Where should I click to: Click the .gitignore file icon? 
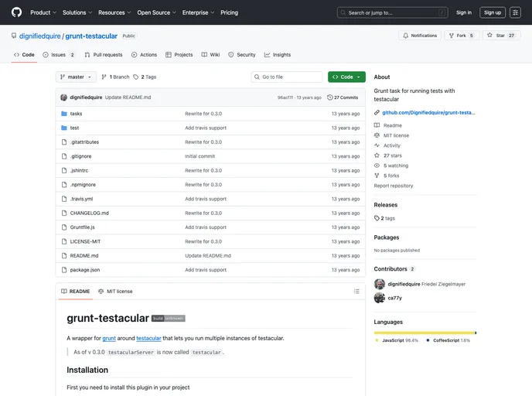click(x=64, y=156)
